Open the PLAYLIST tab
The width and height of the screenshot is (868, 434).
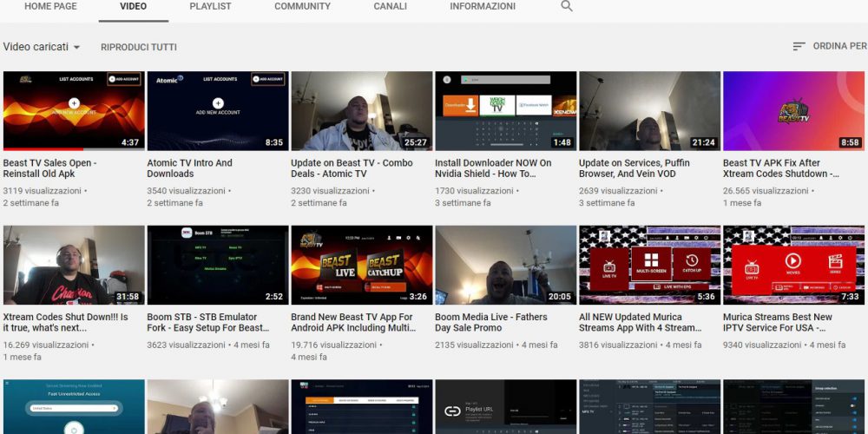[x=210, y=7]
